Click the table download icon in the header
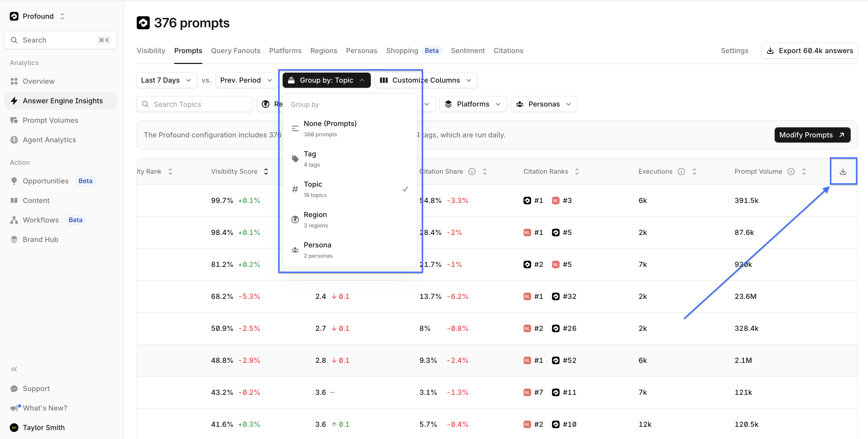The width and height of the screenshot is (868, 439). 843,171
